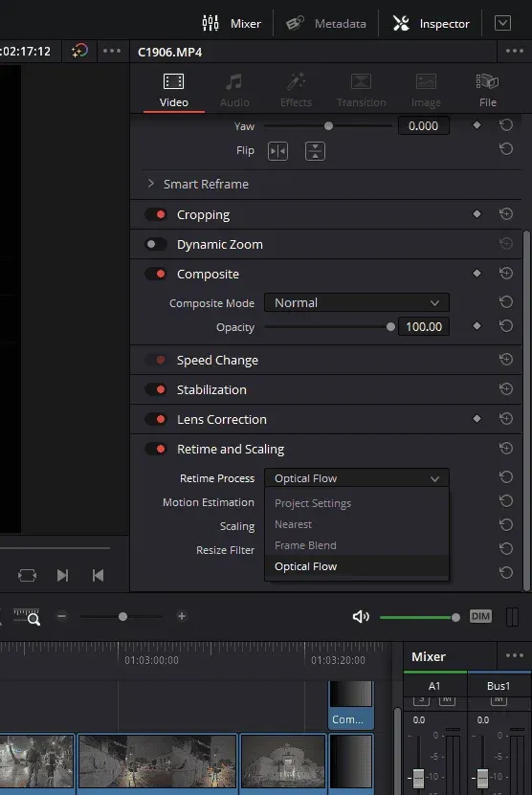
Task: Reset the Retime Process setting
Action: pos(506,477)
